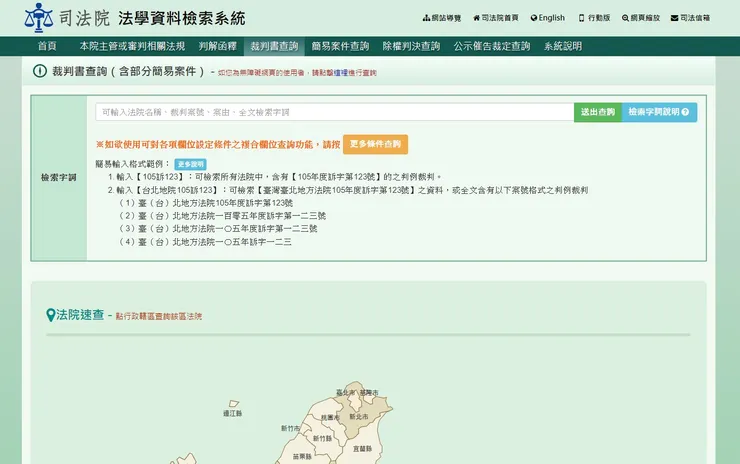Select the 裁判書查詢 menu tab
Viewport: 740px width, 464px height.
coord(274,46)
